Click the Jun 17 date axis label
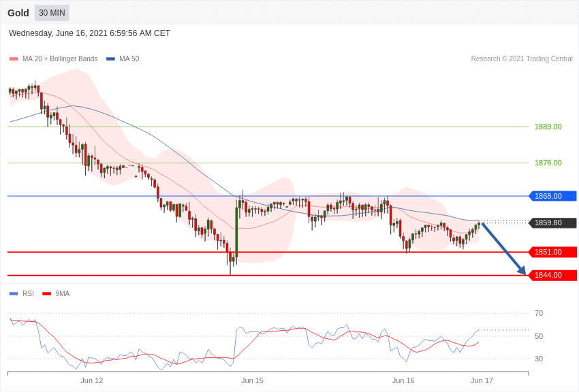579x392 pixels. pos(482,380)
